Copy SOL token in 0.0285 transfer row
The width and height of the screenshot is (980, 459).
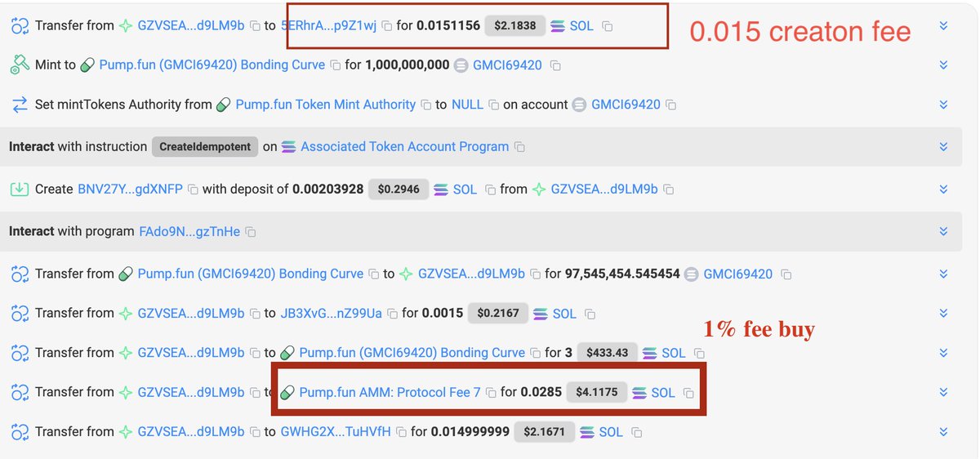pyautogui.click(x=688, y=393)
